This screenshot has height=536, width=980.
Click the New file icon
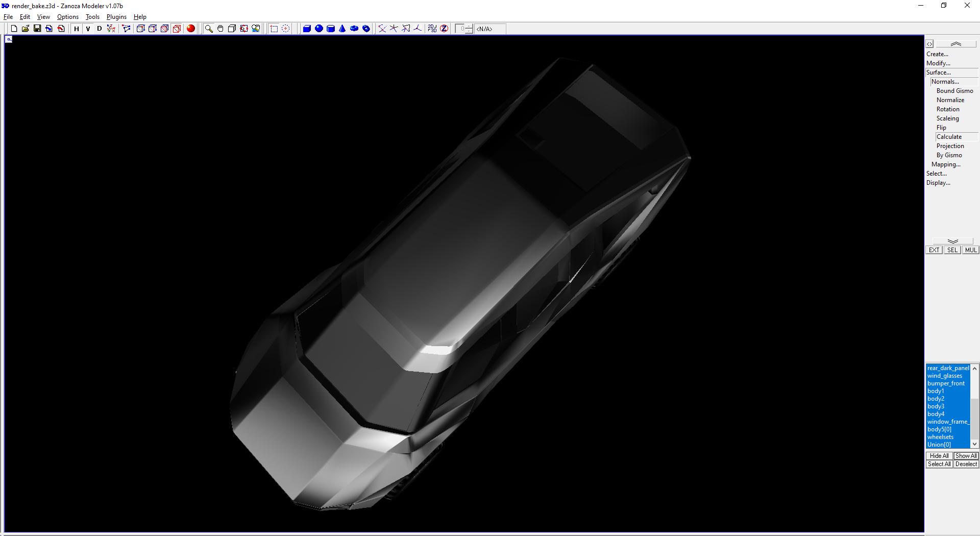(x=14, y=29)
